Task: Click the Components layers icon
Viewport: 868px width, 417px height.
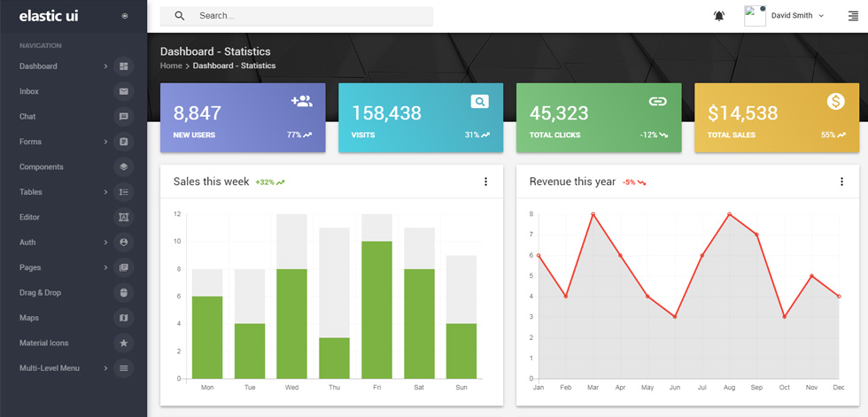Action: (x=123, y=167)
